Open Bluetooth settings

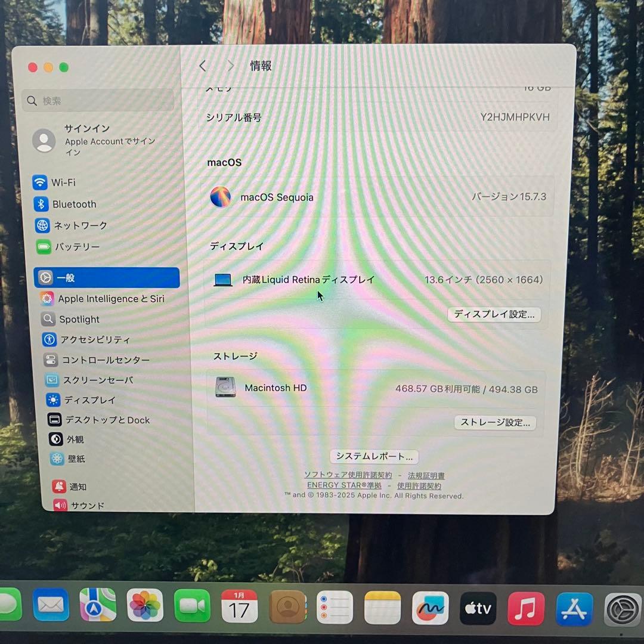73,204
